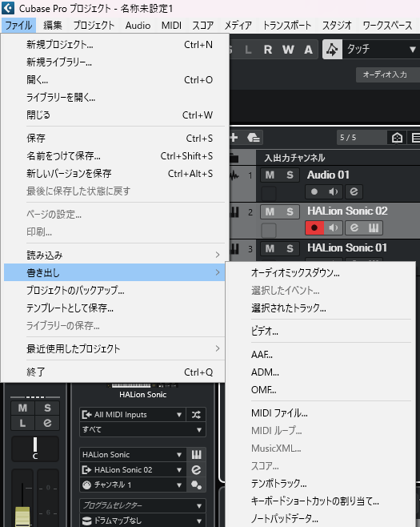Choose 新規プロジェクト... from the file menu

click(x=114, y=44)
